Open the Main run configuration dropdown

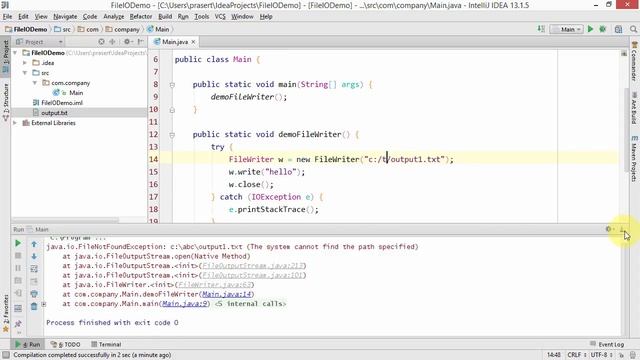click(567, 29)
